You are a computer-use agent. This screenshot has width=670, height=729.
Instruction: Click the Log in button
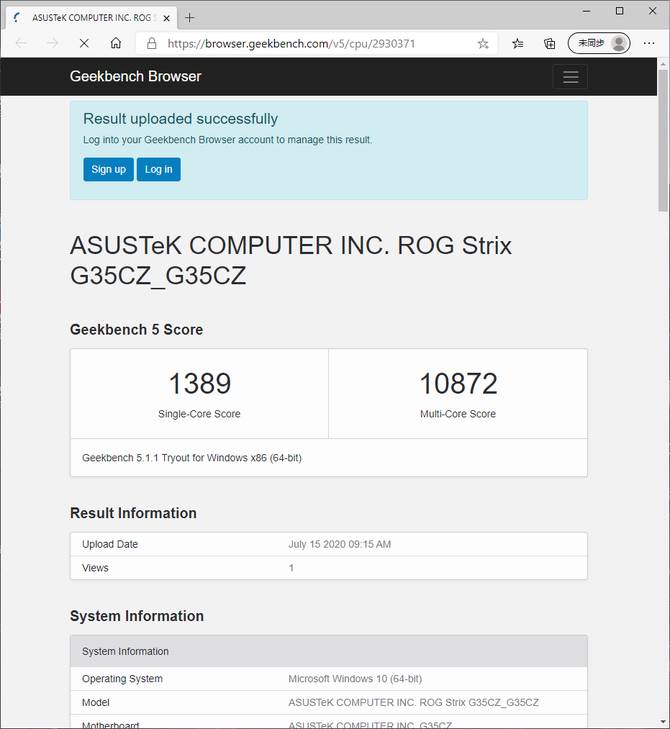coord(158,169)
